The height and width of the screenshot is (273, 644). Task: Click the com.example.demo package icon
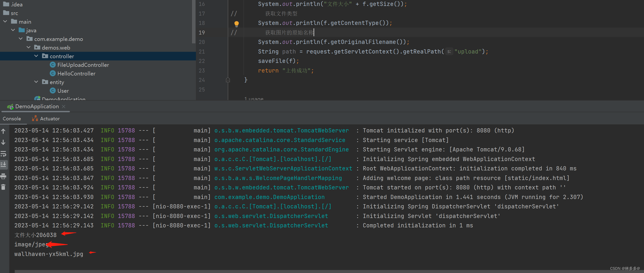coord(30,39)
